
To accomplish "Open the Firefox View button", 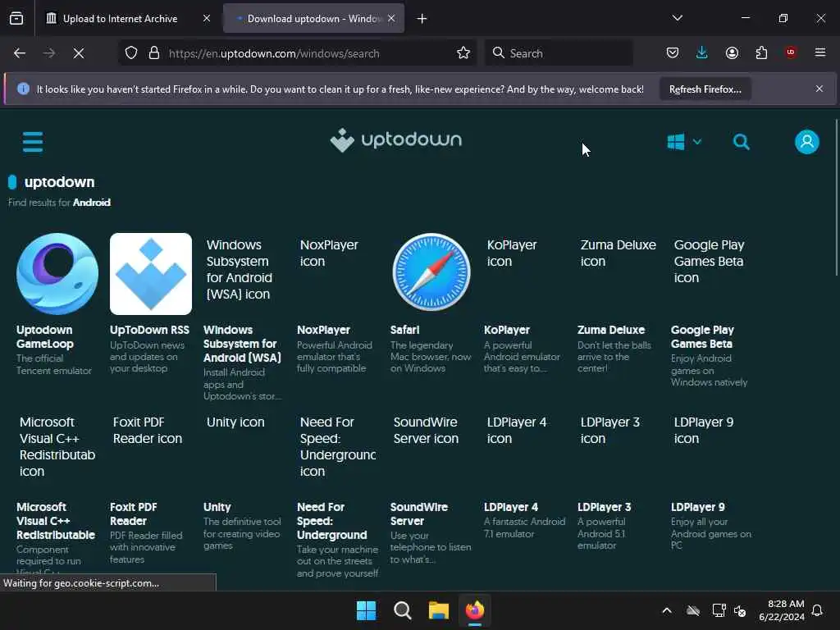I will (16, 18).
